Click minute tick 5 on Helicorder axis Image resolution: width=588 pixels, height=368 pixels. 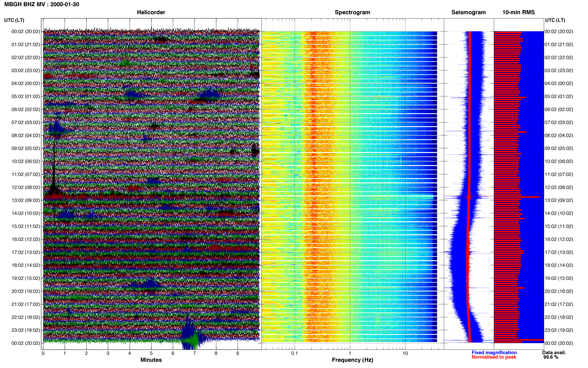coord(151,353)
